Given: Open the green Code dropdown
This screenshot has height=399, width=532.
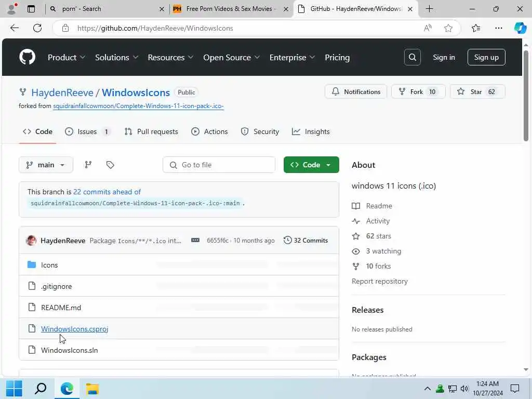Looking at the screenshot, I should 311,165.
